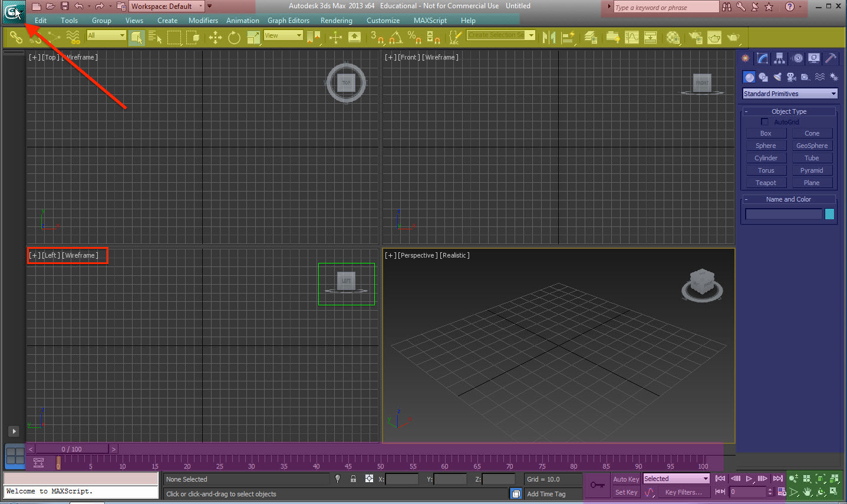The image size is (847, 504).
Task: Toggle the 3D Snaps button
Action: [377, 38]
